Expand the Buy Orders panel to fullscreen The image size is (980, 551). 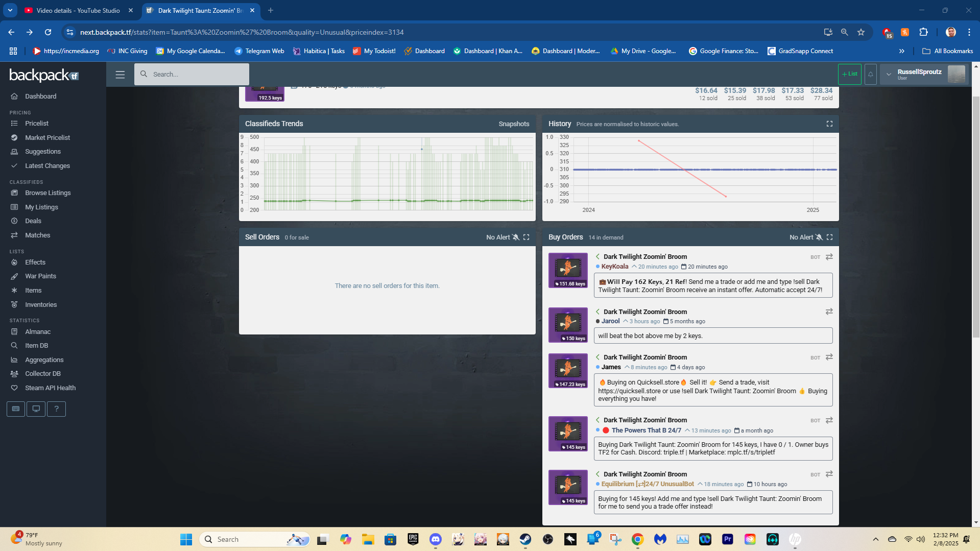829,237
